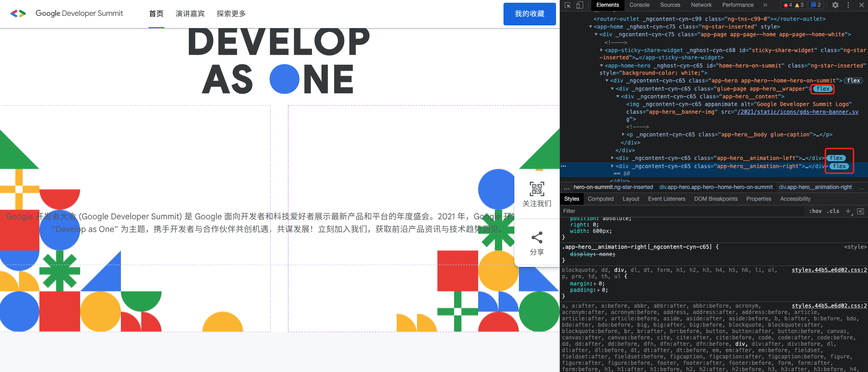Screen dimensions: 868x372
Task: Open styles.css:2 link beside a:after rule
Action: (x=829, y=306)
